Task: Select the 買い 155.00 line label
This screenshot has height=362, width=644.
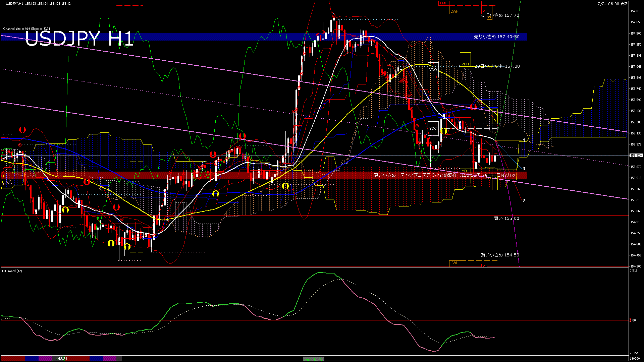Action: pos(506,219)
